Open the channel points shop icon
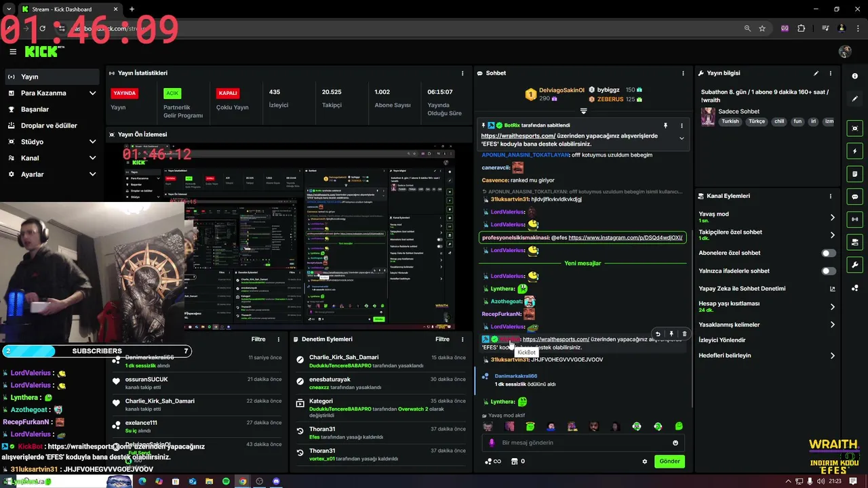The height and width of the screenshot is (488, 868). (514, 462)
